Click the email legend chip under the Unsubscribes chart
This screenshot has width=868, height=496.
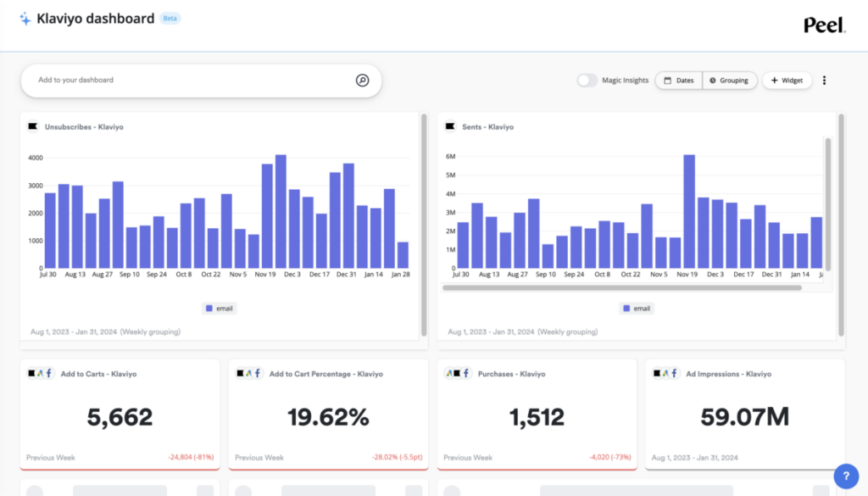pyautogui.click(x=219, y=309)
